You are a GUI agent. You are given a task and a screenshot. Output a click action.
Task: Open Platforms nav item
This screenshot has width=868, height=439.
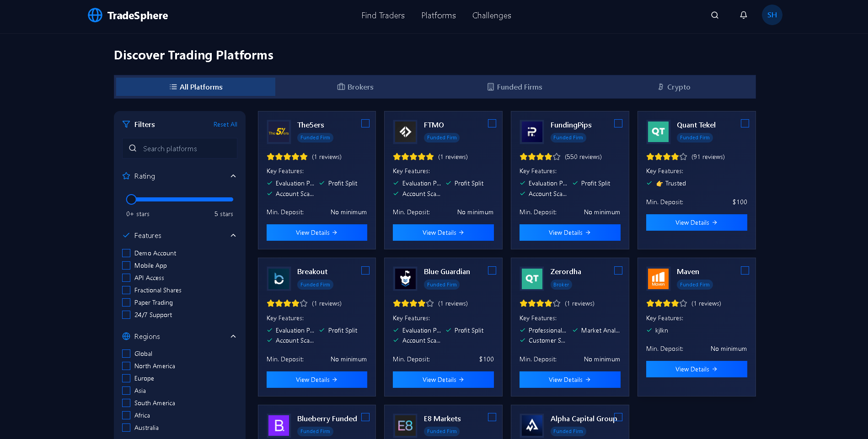point(439,16)
